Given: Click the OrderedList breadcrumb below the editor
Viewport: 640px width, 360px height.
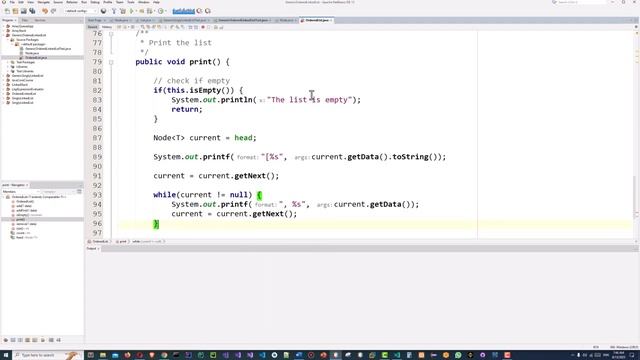Looking at the screenshot, I should pos(100,242).
